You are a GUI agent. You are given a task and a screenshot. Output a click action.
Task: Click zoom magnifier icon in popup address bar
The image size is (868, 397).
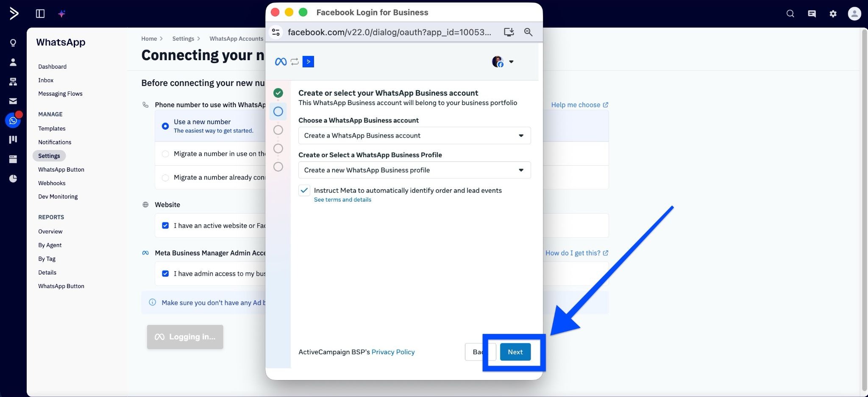(x=528, y=32)
